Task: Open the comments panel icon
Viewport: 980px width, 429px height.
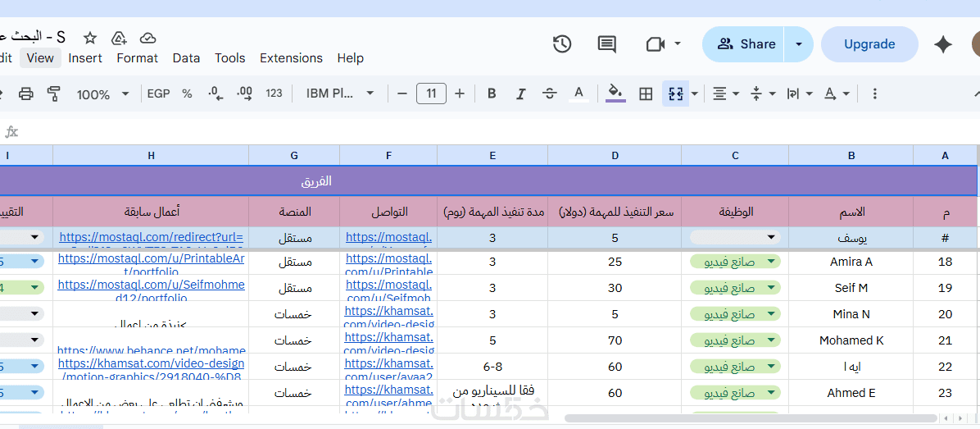Action: pyautogui.click(x=607, y=44)
